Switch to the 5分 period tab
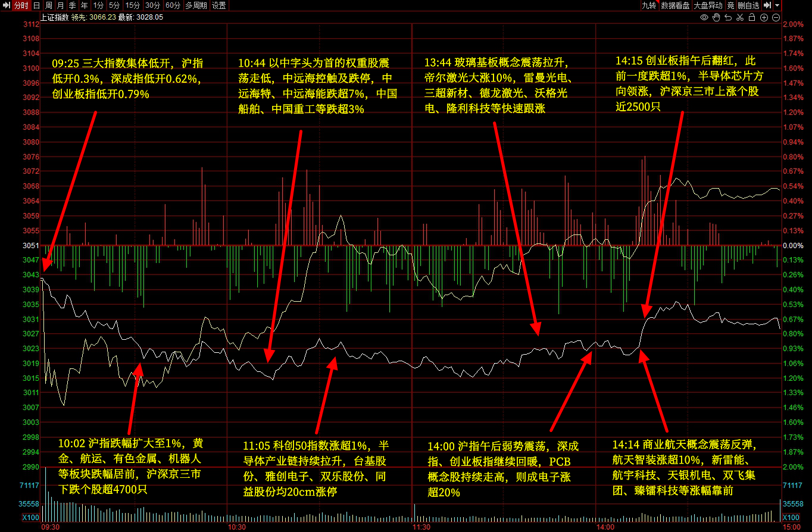The image size is (812, 532). [x=114, y=5]
